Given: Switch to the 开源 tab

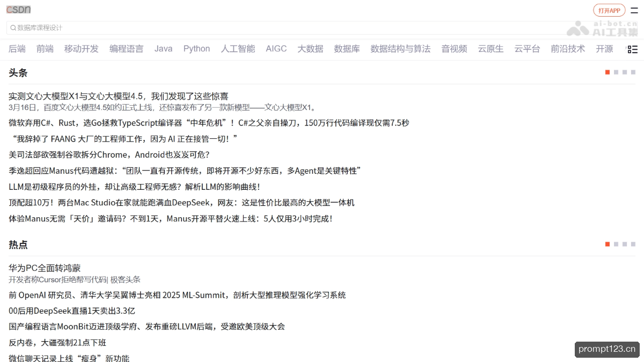Looking at the screenshot, I should tap(604, 49).
